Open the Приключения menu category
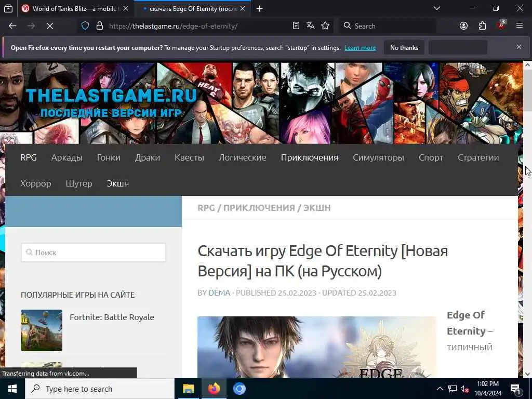Viewport: 532px width, 399px height. coord(310,157)
